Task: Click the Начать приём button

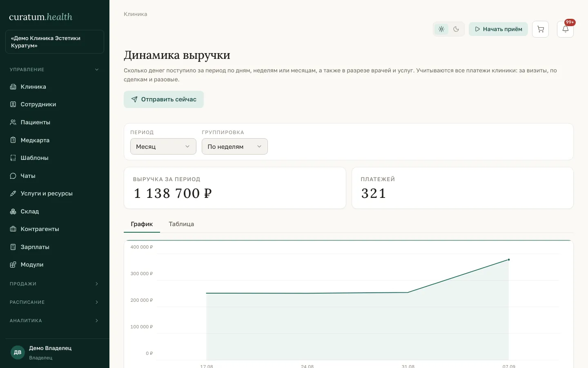Action: point(498,29)
